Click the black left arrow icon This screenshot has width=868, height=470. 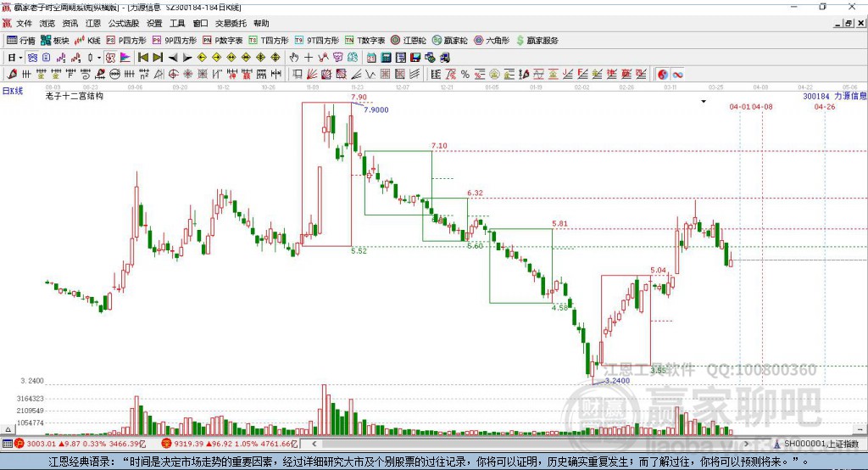click(173, 58)
